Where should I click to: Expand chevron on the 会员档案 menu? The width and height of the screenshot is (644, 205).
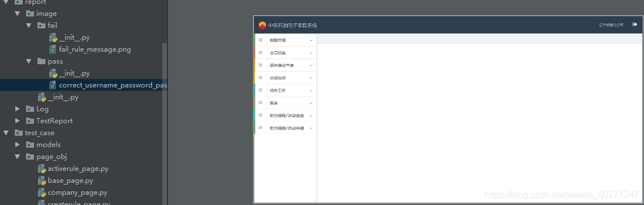coord(311,53)
